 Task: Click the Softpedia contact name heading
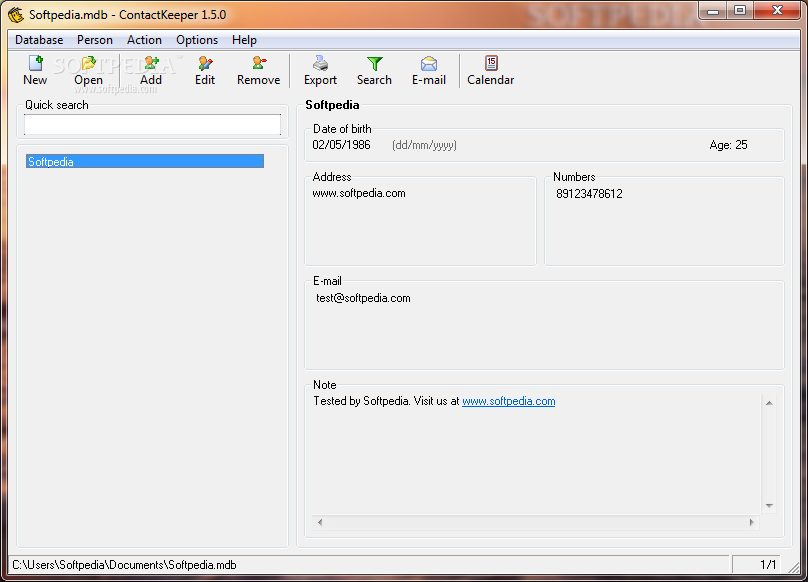[332, 105]
